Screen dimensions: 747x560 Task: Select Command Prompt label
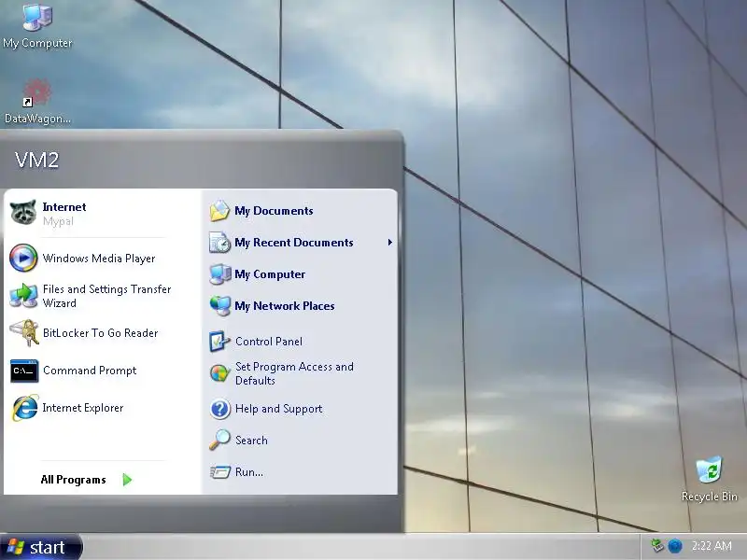click(x=90, y=371)
